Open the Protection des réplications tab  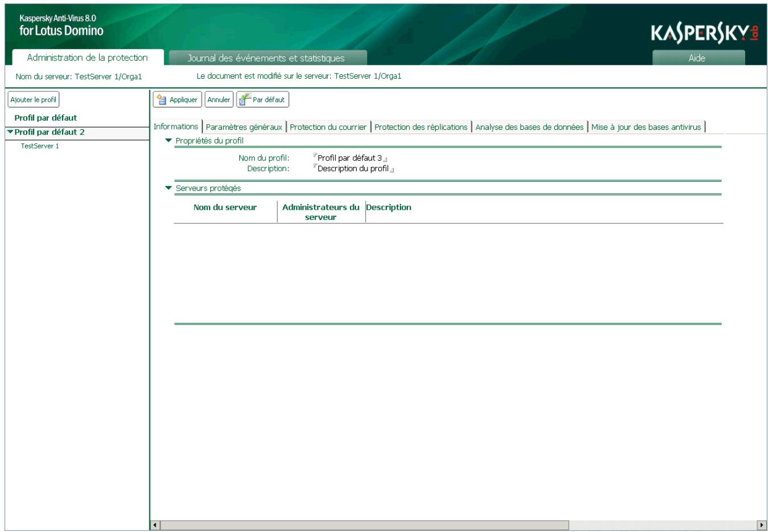point(421,127)
